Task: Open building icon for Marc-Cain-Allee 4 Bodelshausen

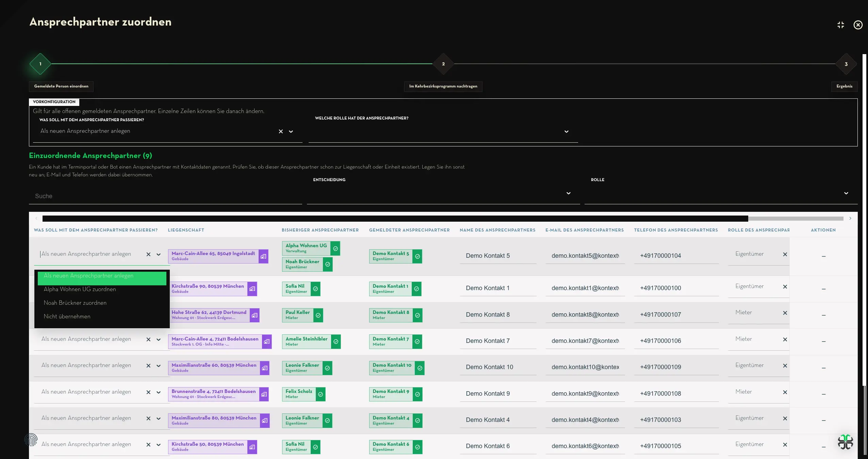Action: pos(267,342)
